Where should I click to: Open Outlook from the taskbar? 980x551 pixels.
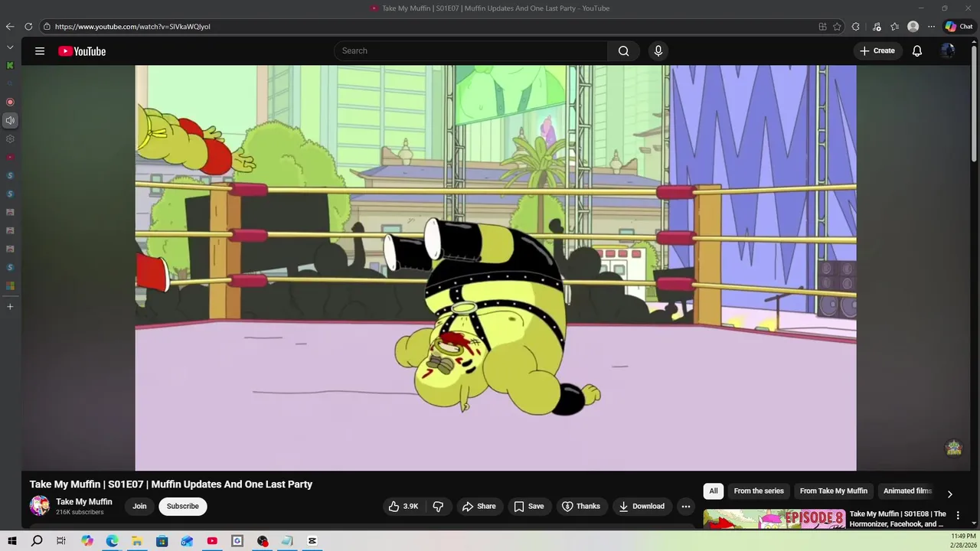pos(187,541)
